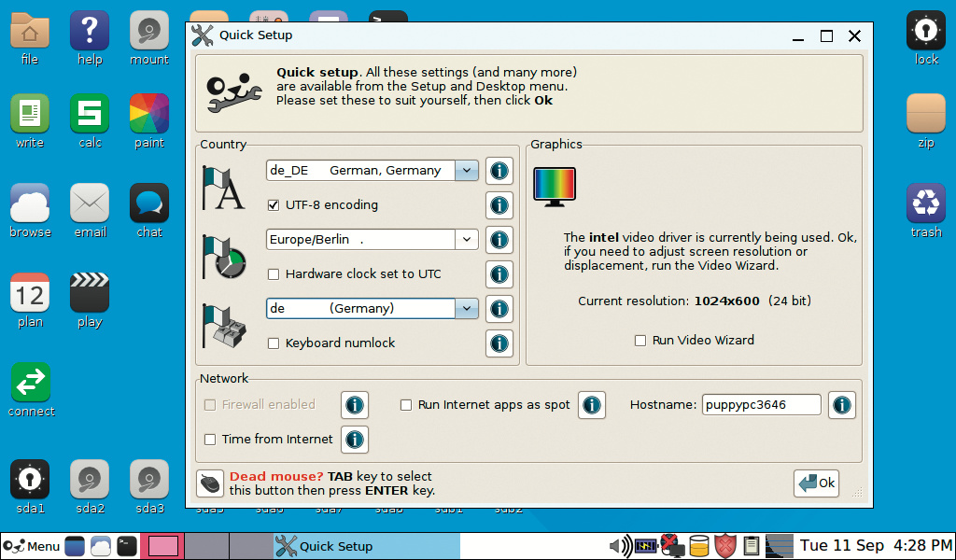
Task: Enable Hardware clock set to UTC
Action: tap(274, 274)
